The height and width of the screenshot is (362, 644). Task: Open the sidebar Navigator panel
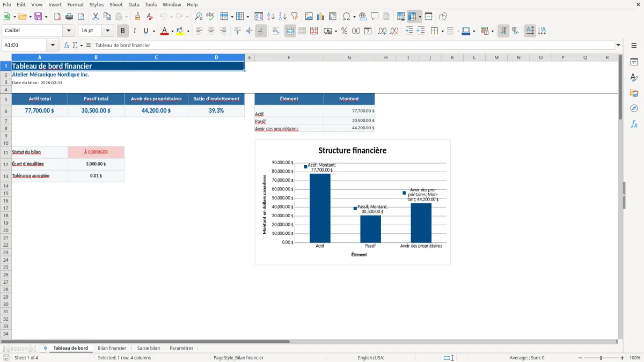coord(634,108)
